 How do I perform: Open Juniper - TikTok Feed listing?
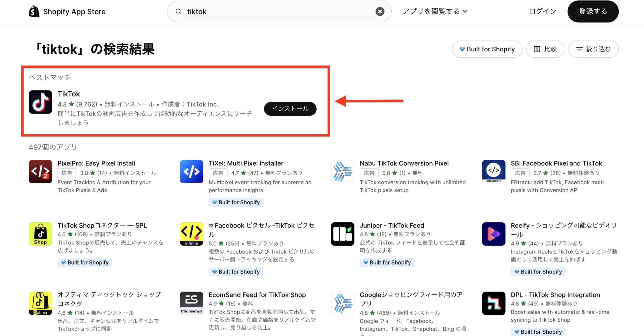[392, 225]
